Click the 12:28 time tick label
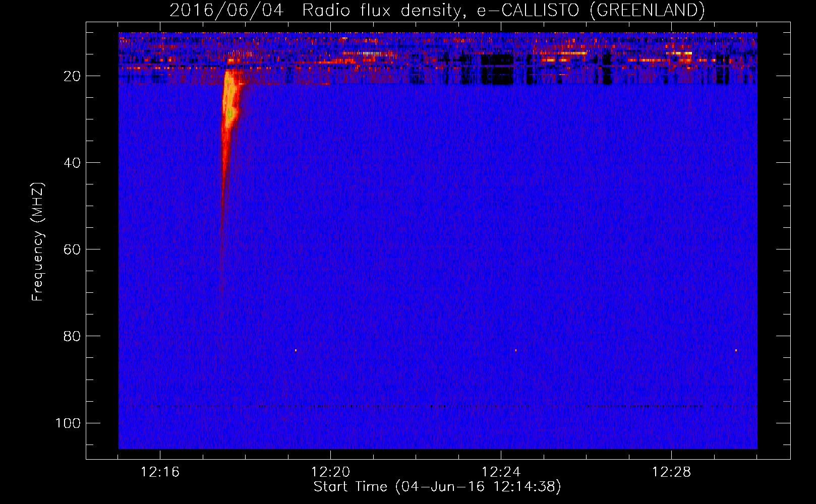 [671, 472]
